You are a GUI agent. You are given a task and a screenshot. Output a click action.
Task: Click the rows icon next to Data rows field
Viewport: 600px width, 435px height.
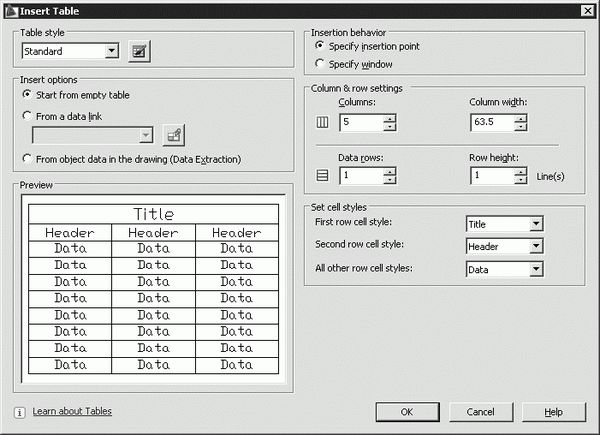point(323,176)
